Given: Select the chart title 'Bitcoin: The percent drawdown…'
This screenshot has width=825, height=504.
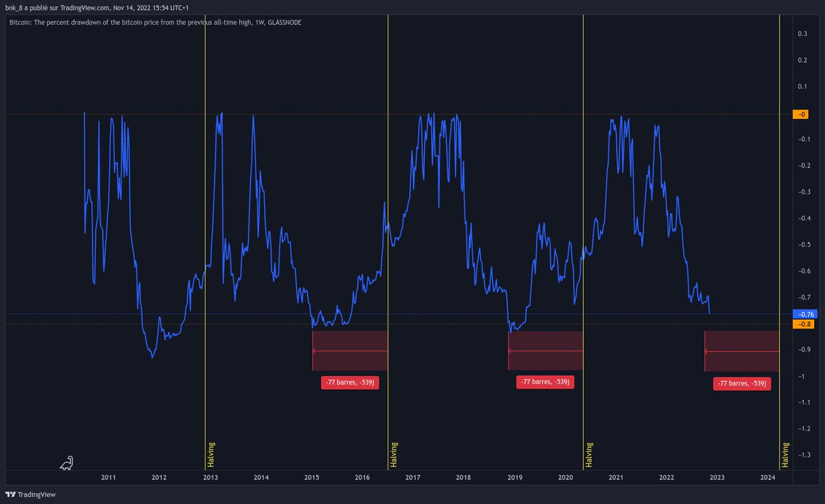Looking at the screenshot, I should coord(155,23).
